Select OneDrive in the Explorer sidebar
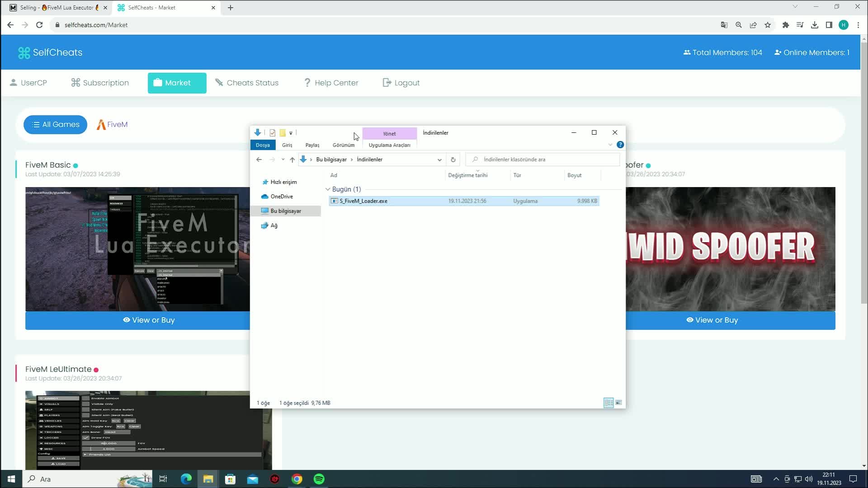Screen dimensions: 868x488 282,197
